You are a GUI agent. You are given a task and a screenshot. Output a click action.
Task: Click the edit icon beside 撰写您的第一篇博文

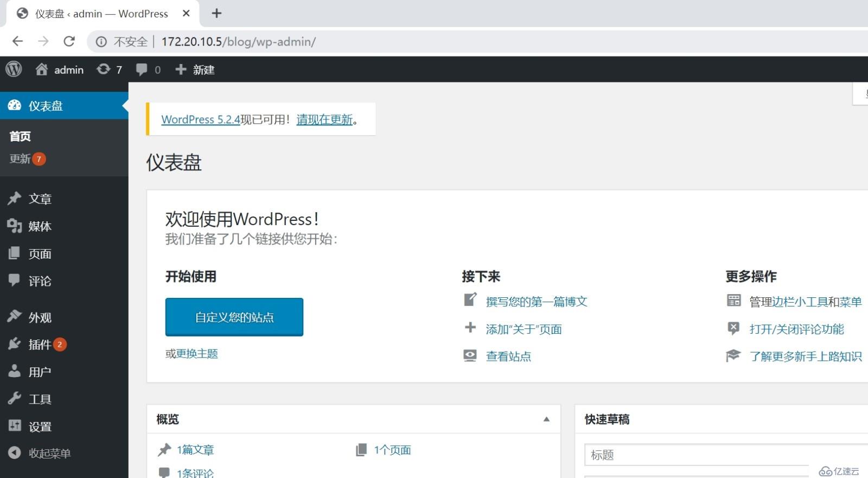(x=470, y=299)
